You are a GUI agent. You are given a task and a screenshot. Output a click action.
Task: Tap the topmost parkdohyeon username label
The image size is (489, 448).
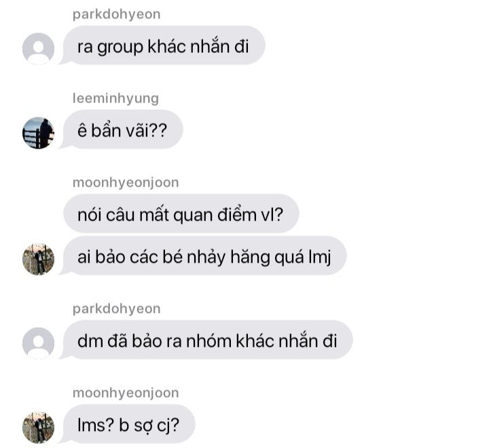[x=117, y=14]
